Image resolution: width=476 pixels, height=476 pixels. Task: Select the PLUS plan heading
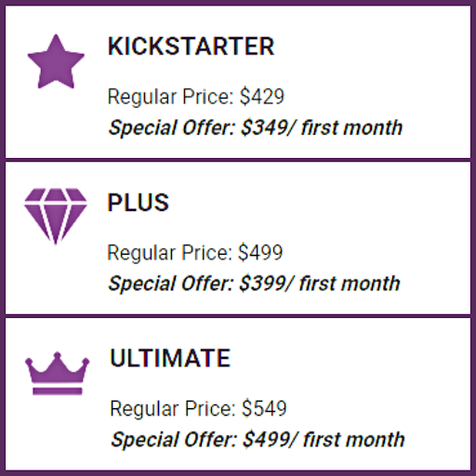[139, 203]
